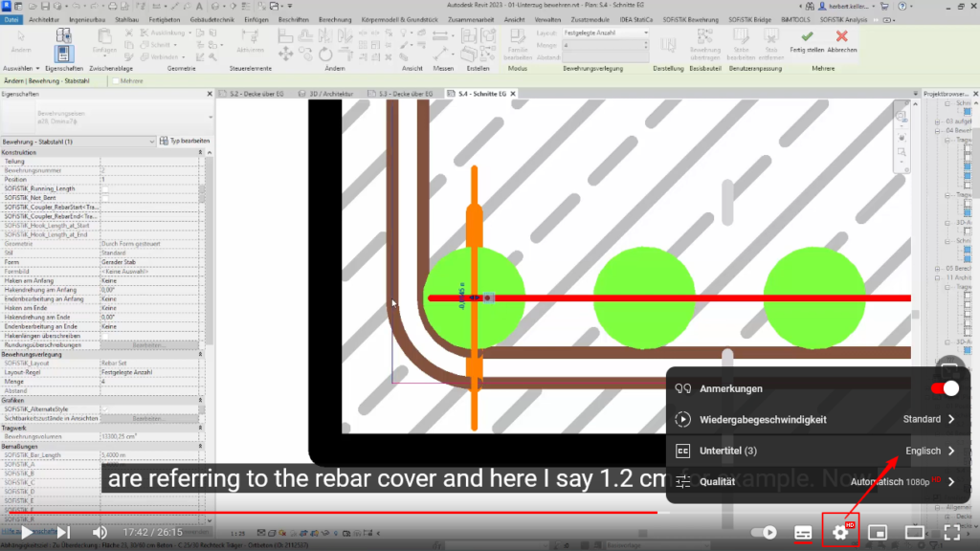Open the Verwalten ribbon tab

point(547,19)
